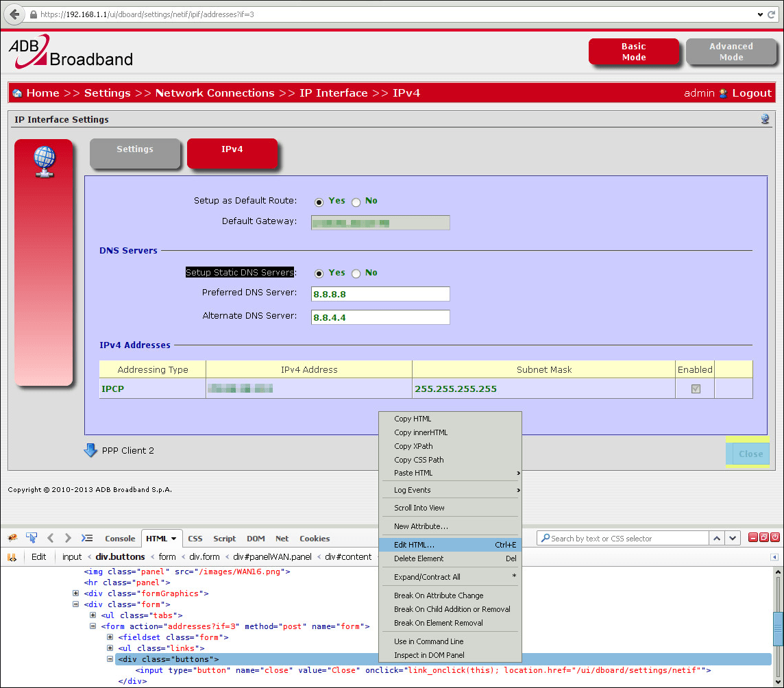The image size is (784, 688).
Task: Click the Firebug bug icon
Action: (12, 538)
